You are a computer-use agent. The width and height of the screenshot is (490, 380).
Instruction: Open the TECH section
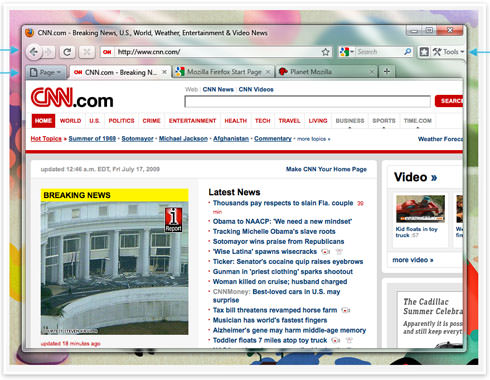(263, 121)
